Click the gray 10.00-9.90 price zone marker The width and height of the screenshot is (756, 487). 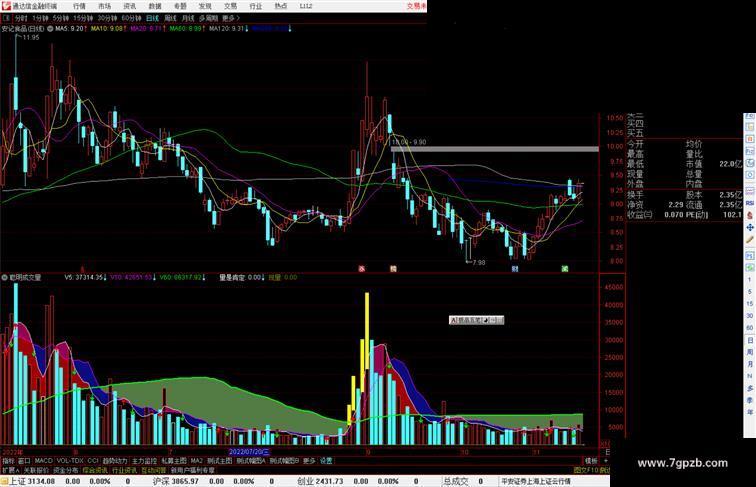click(495, 149)
